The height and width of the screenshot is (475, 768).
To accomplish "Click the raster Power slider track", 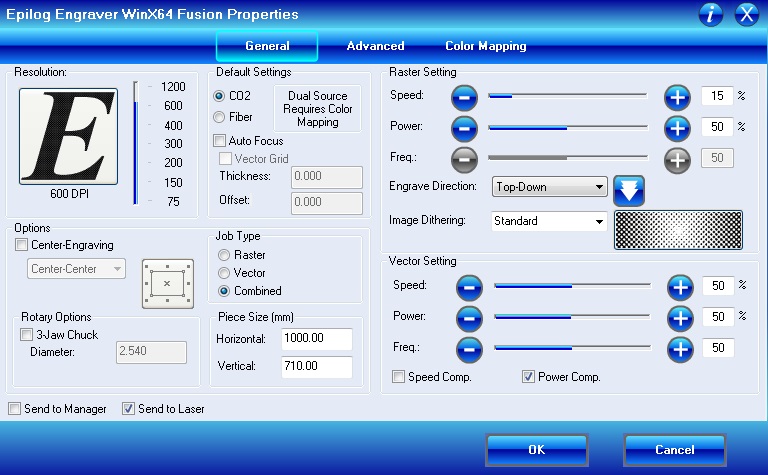I will tap(568, 128).
